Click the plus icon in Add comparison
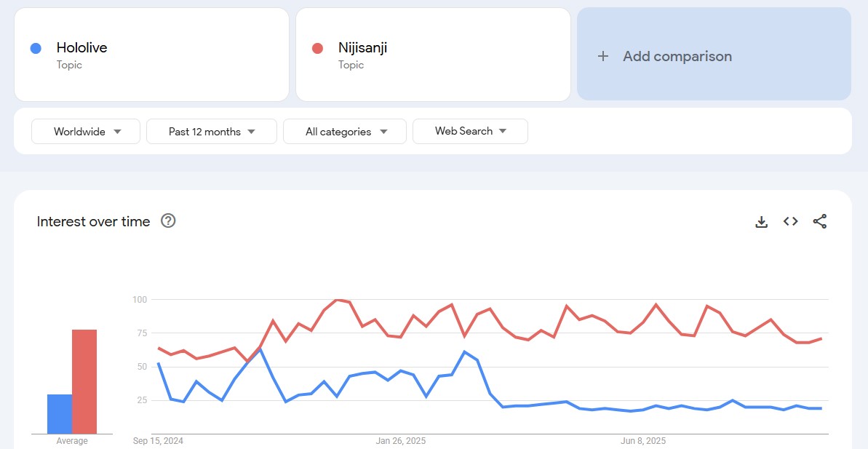 pos(603,56)
